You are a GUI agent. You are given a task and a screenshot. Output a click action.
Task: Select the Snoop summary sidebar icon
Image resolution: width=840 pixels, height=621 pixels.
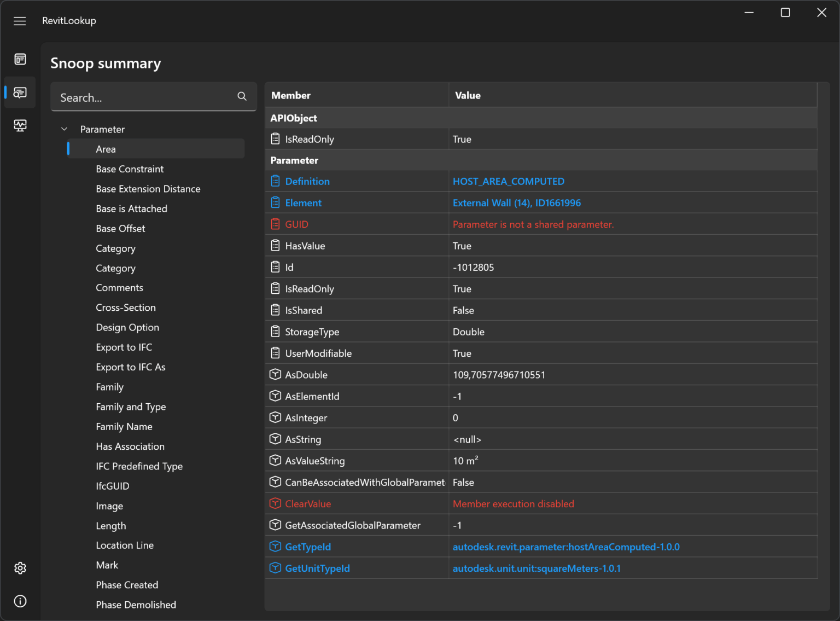(x=20, y=92)
